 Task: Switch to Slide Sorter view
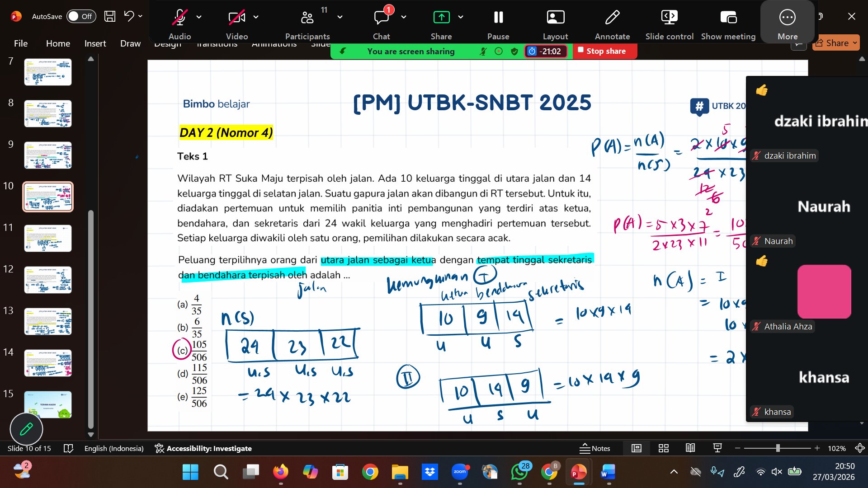[x=663, y=448]
